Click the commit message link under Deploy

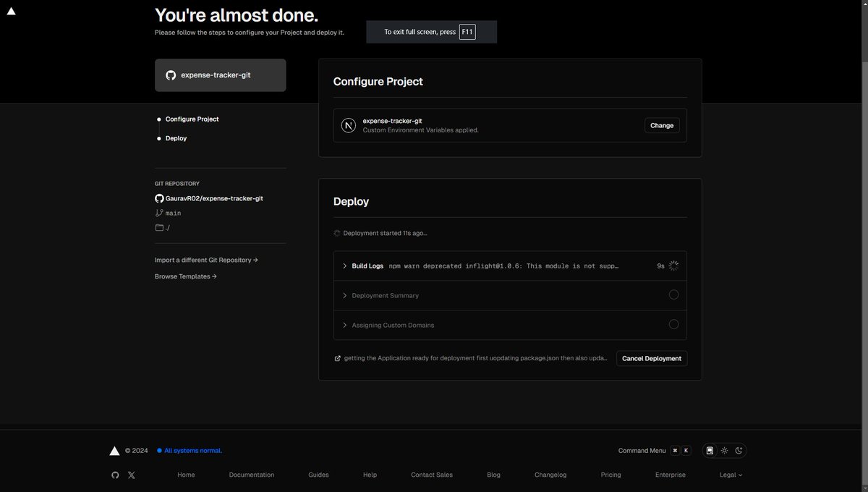click(476, 358)
